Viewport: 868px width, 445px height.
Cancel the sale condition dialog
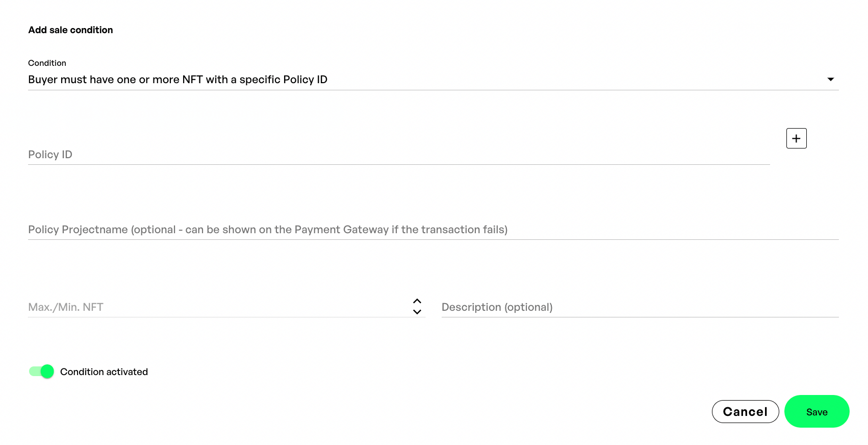point(745,412)
